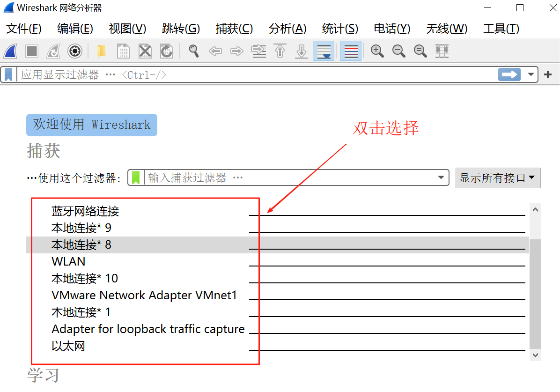
Task: Select 本地连接* 9 interface
Action: click(278, 228)
